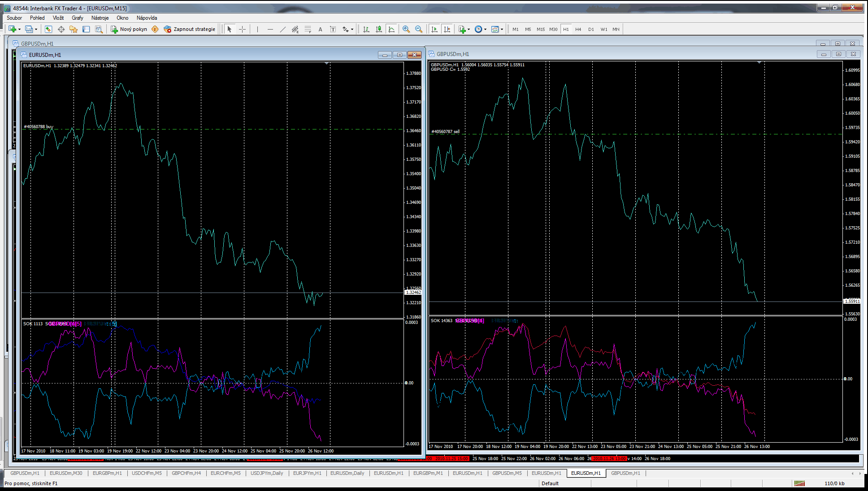
Task: Click the Nový pokyn button
Action: [x=129, y=29]
